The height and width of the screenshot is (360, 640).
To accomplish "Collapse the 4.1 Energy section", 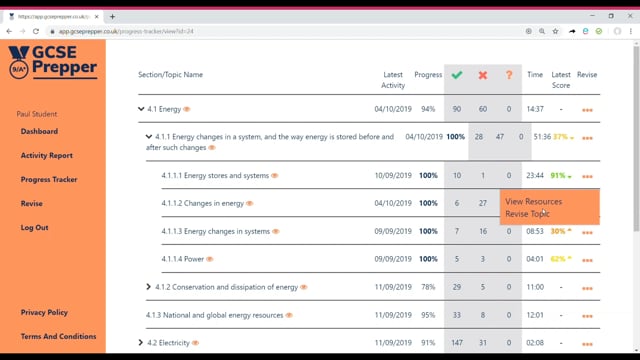I will (x=141, y=109).
